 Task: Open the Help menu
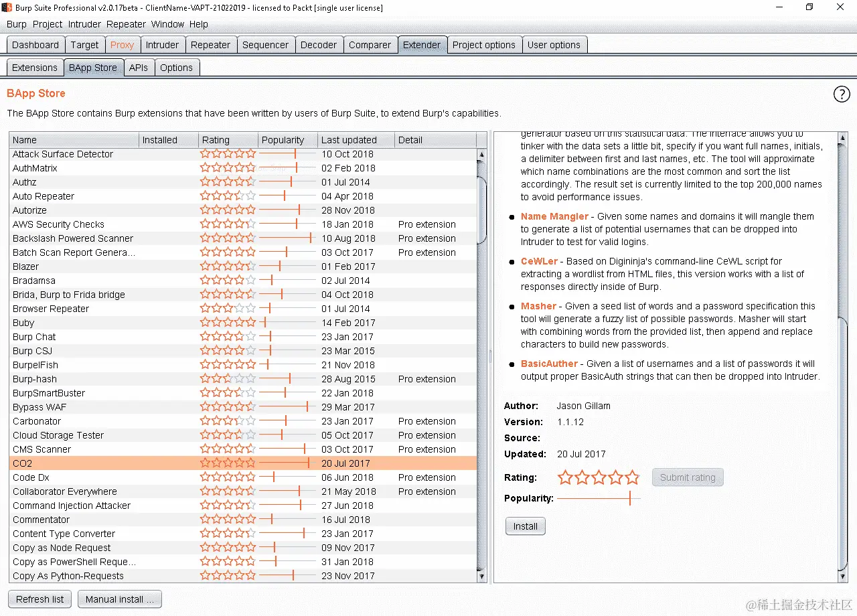point(199,24)
